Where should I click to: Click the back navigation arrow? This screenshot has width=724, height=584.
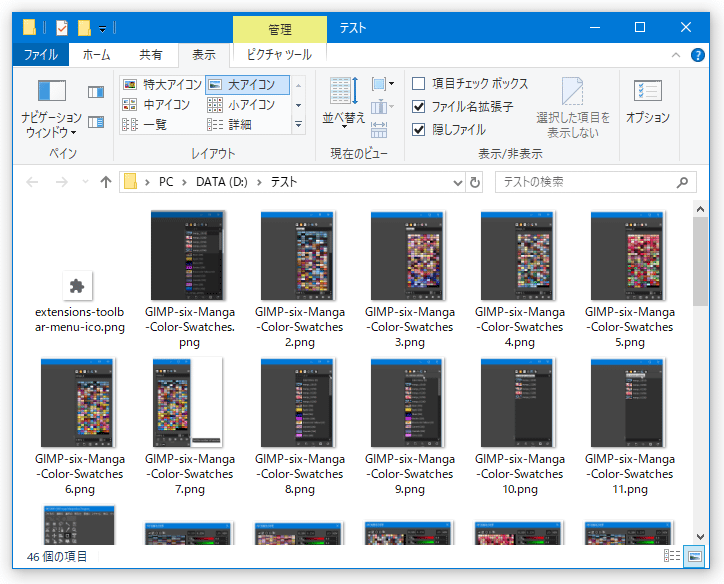tap(32, 182)
